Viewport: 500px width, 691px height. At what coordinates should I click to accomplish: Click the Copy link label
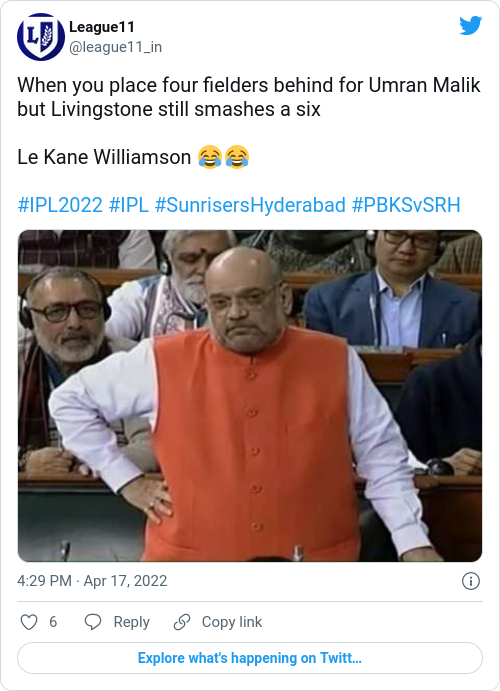coord(232,622)
